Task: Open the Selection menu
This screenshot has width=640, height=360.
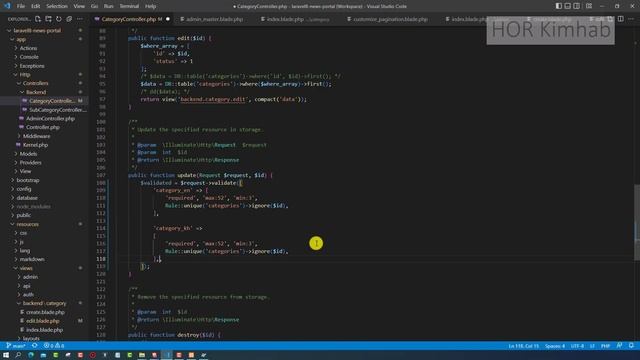Action: pyautogui.click(x=57, y=6)
